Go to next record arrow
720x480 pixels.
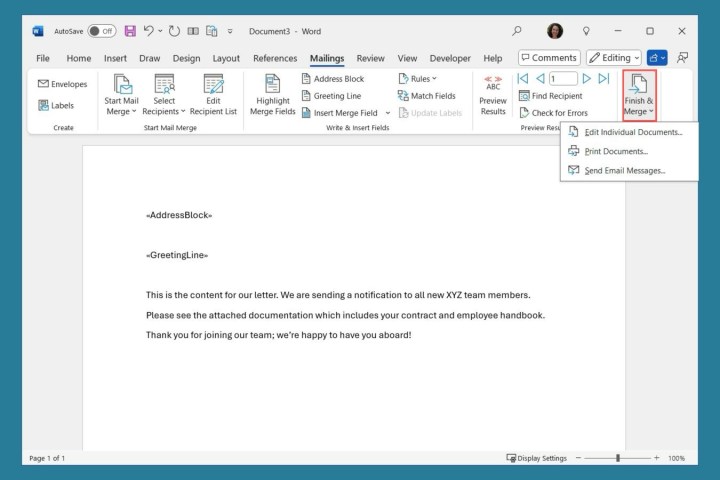(587, 79)
